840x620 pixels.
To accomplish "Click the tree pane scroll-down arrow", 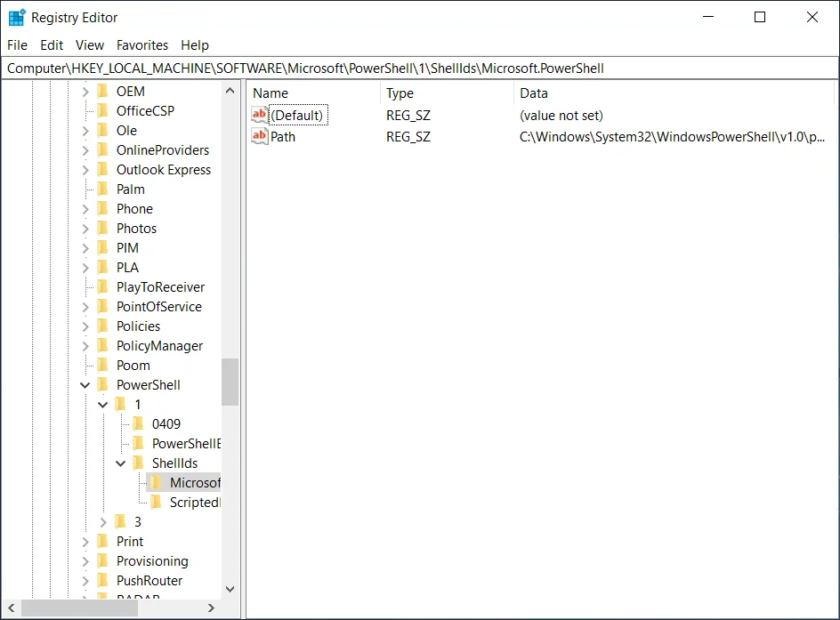I will point(230,589).
